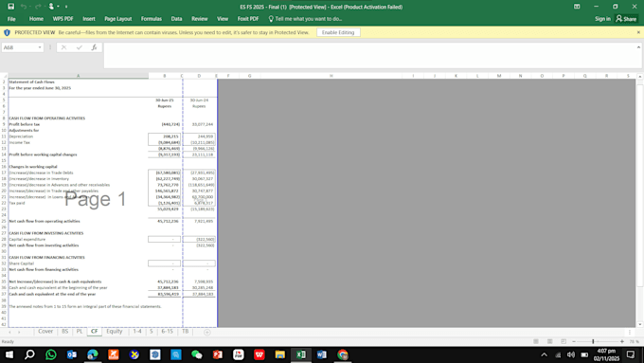The image size is (644, 363).
Task: Click the Tell me what you want box
Action: pos(305,19)
